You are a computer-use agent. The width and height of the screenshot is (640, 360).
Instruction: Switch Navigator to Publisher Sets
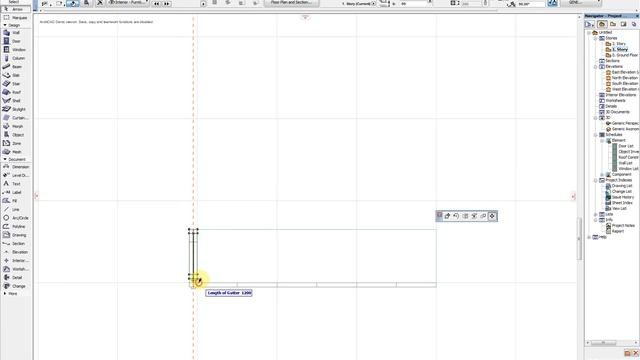(x=634, y=24)
